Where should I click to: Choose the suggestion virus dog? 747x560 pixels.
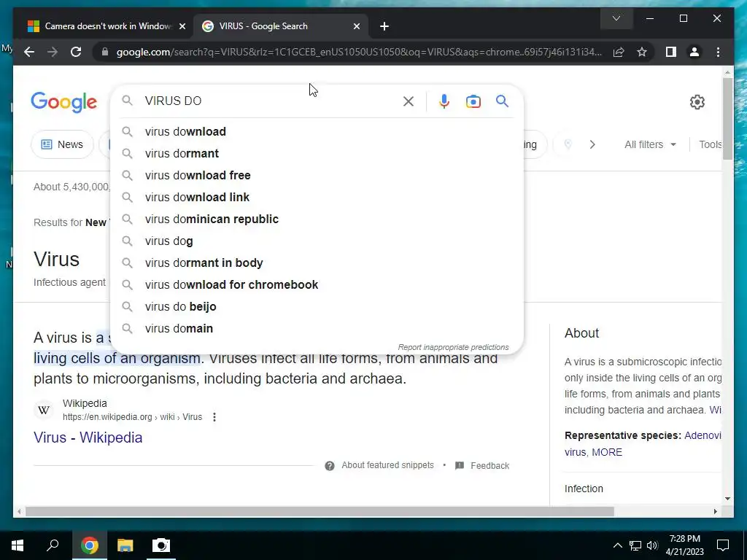[317, 241]
